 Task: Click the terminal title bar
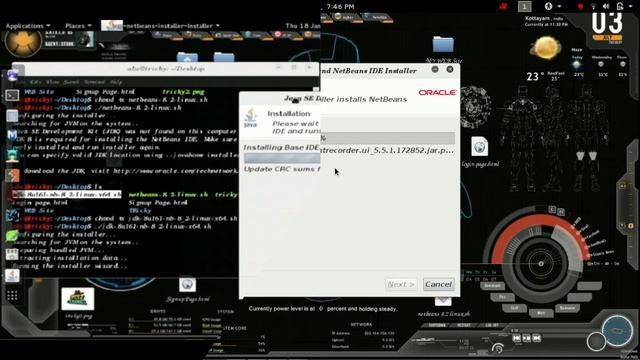[166, 69]
